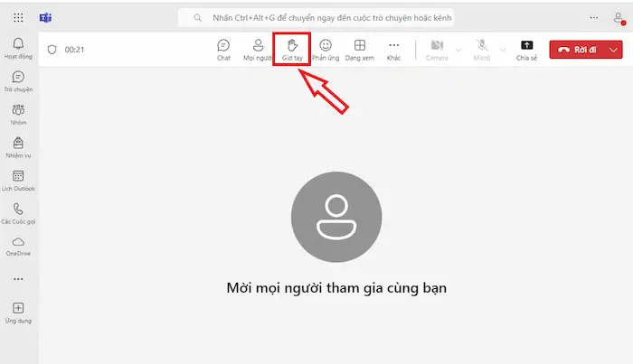Open the Chat panel in meeting toolbar
The height and width of the screenshot is (364, 633).
point(223,49)
